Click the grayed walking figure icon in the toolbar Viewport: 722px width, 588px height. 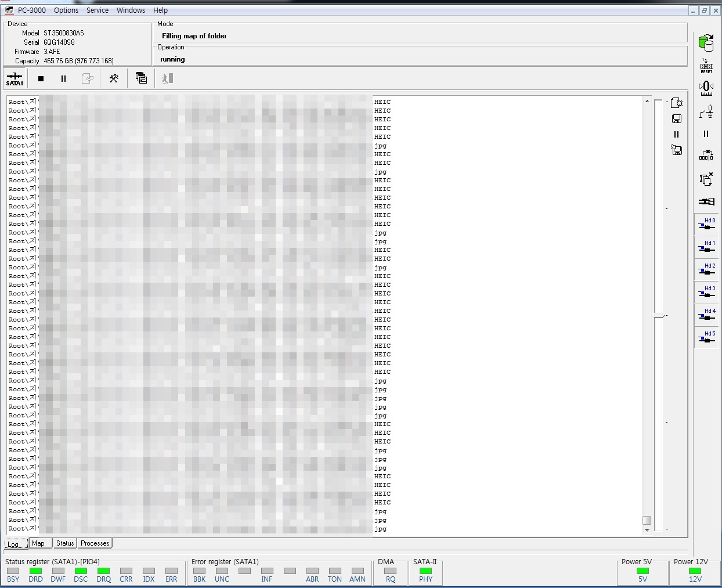(168, 78)
